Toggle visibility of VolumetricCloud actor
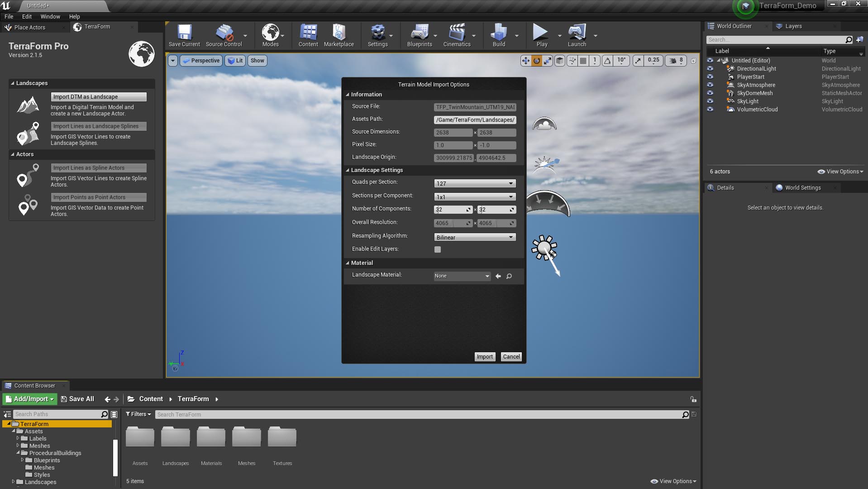Image resolution: width=868 pixels, height=489 pixels. point(710,110)
